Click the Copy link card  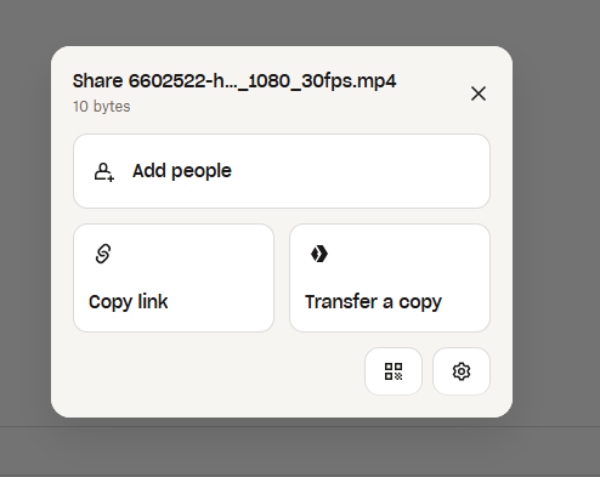174,278
